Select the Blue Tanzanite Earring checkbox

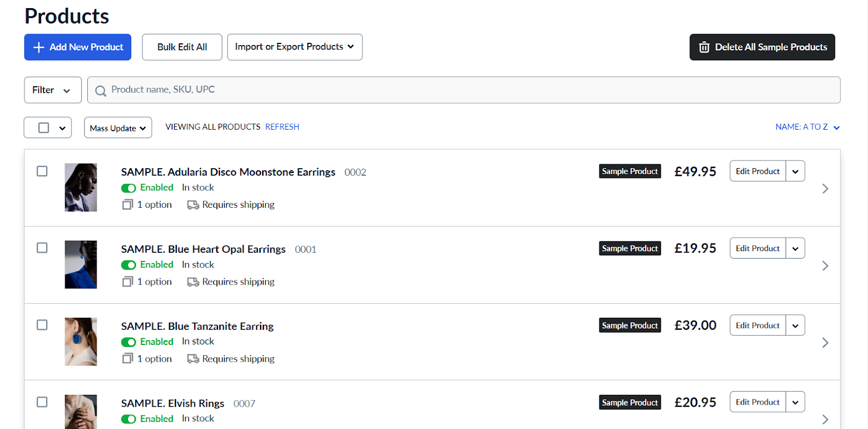pos(42,325)
